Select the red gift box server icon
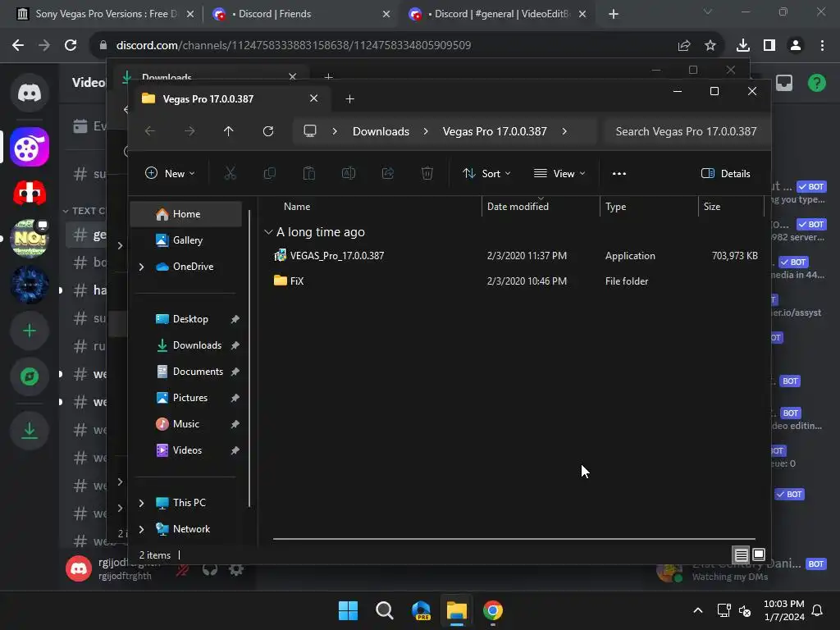Viewport: 840px width, 630px height. click(x=30, y=192)
